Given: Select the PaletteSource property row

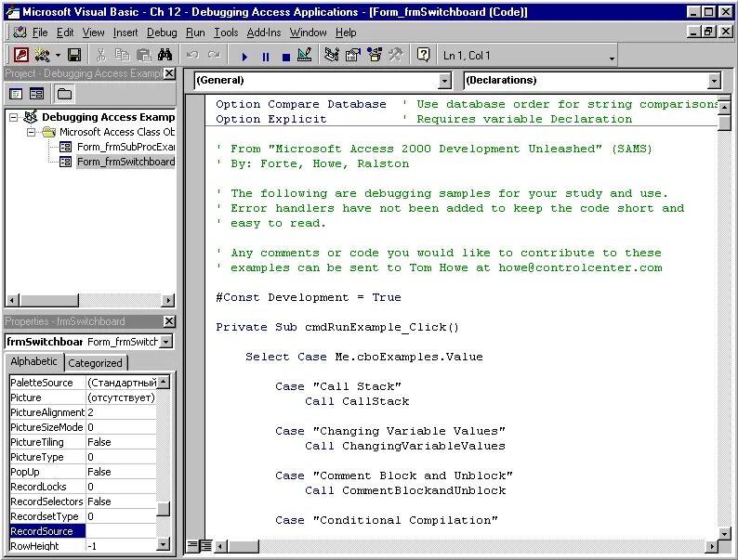Looking at the screenshot, I should point(83,383).
